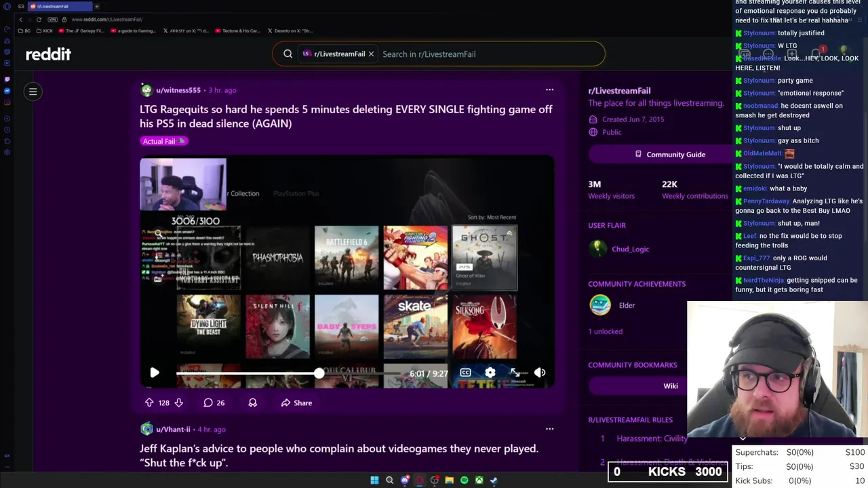The image size is (868, 488).
Task: Open video settings gear
Action: coord(490,372)
